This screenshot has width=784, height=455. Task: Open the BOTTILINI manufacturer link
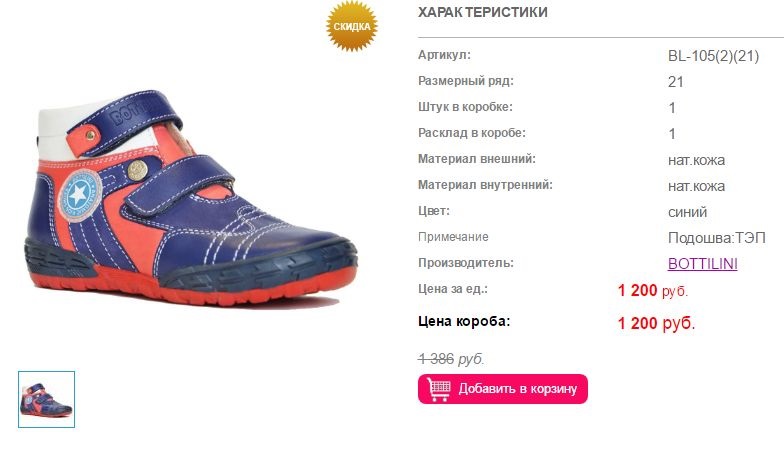(702, 264)
